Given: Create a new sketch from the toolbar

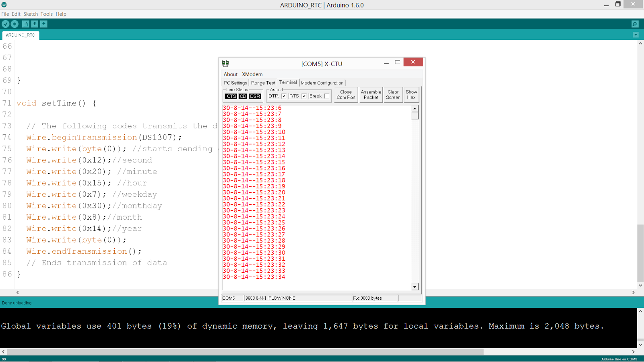Looking at the screenshot, I should pyautogui.click(x=25, y=24).
